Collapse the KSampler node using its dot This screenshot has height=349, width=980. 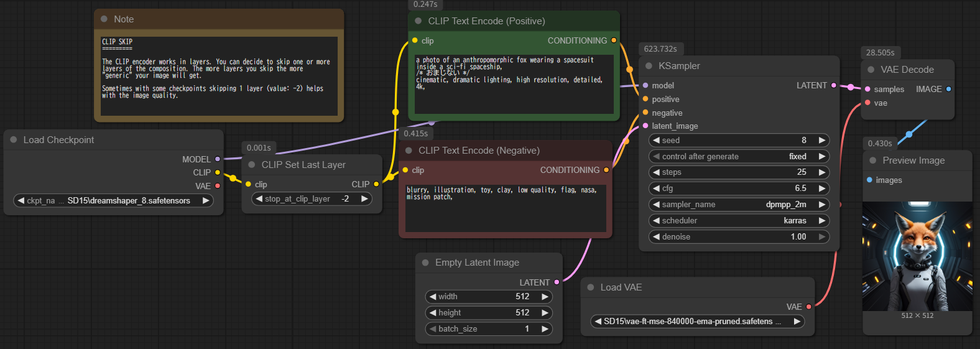(x=649, y=66)
